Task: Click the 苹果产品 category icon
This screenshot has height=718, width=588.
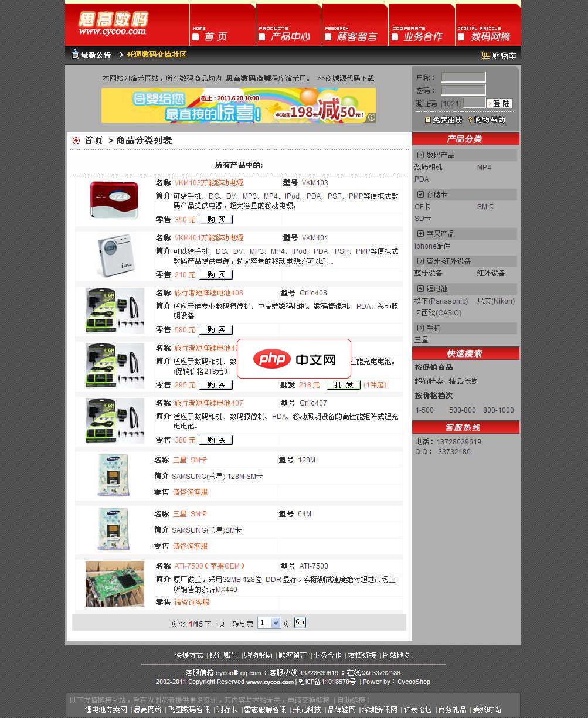Action: (x=420, y=233)
